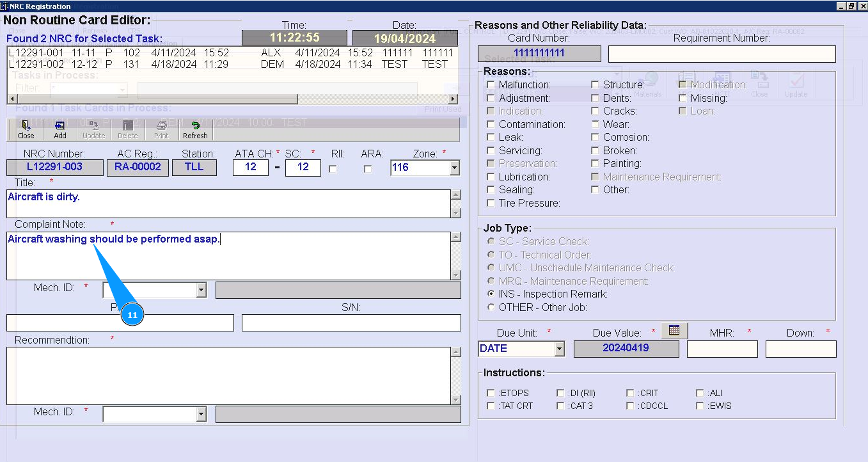Click the SC number field

(303, 167)
